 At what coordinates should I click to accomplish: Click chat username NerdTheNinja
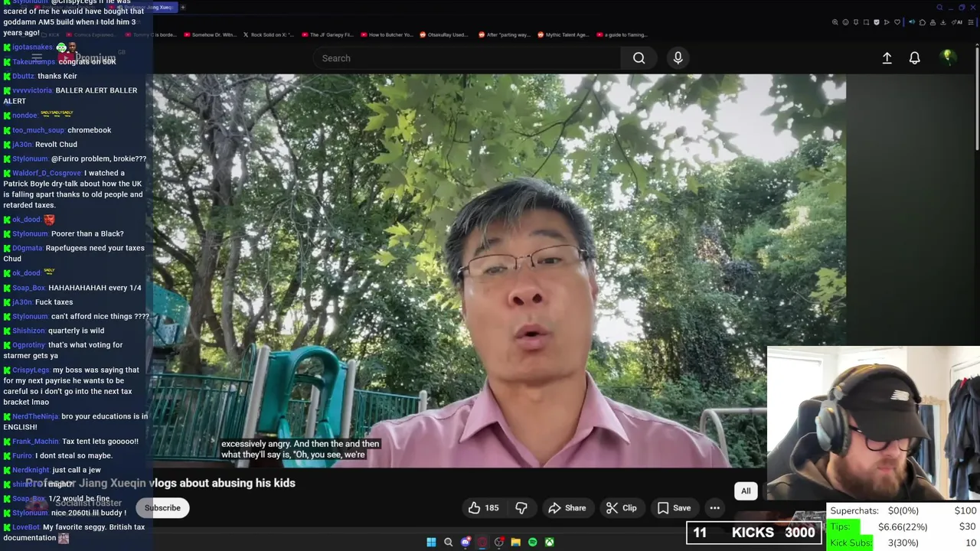point(34,416)
